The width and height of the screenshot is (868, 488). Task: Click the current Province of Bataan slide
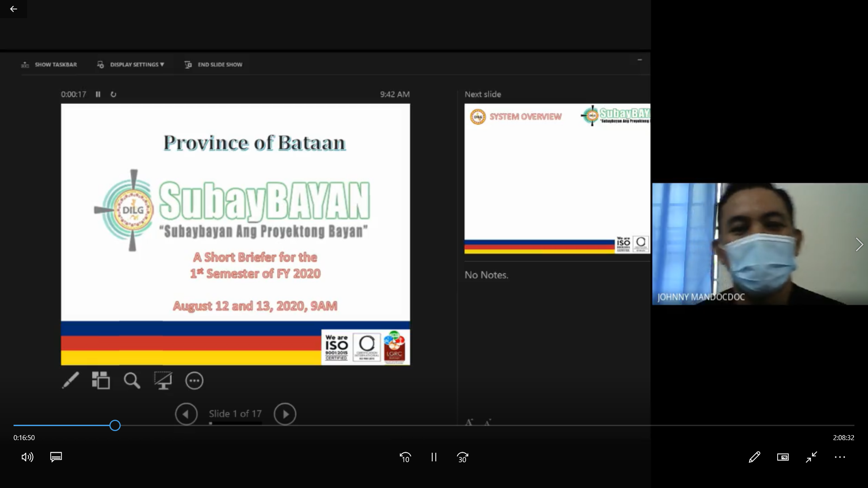pyautogui.click(x=236, y=235)
